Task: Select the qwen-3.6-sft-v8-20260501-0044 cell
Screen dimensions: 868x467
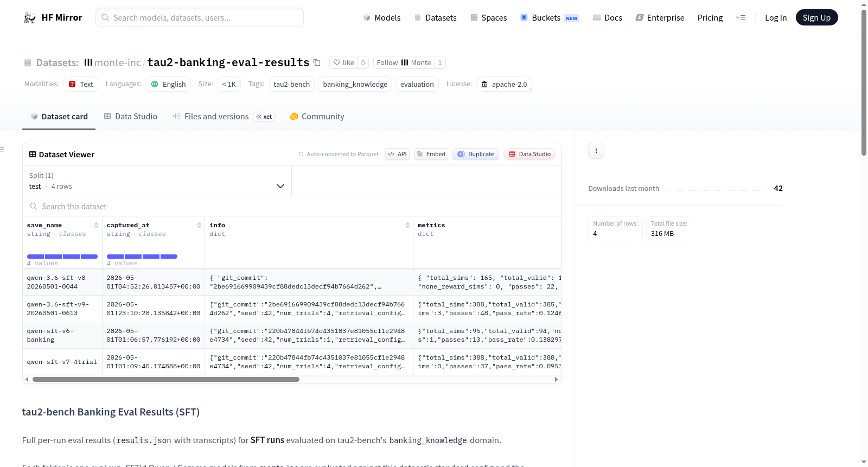Action: [x=62, y=283]
